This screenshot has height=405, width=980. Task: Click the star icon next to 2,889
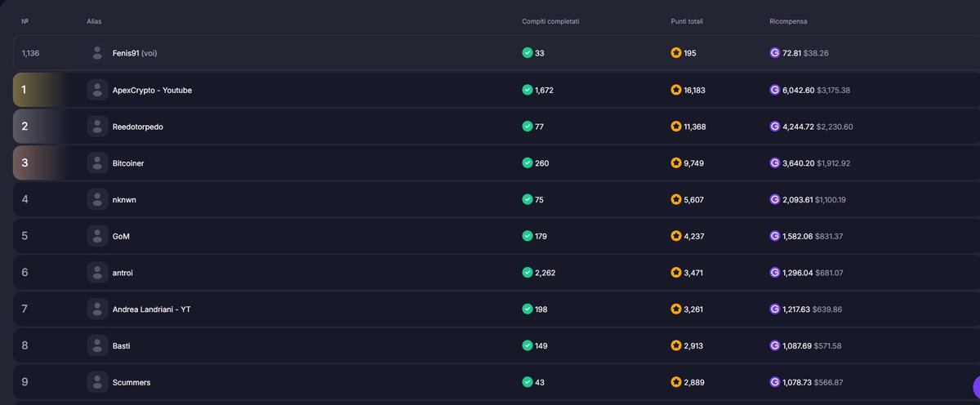[675, 382]
